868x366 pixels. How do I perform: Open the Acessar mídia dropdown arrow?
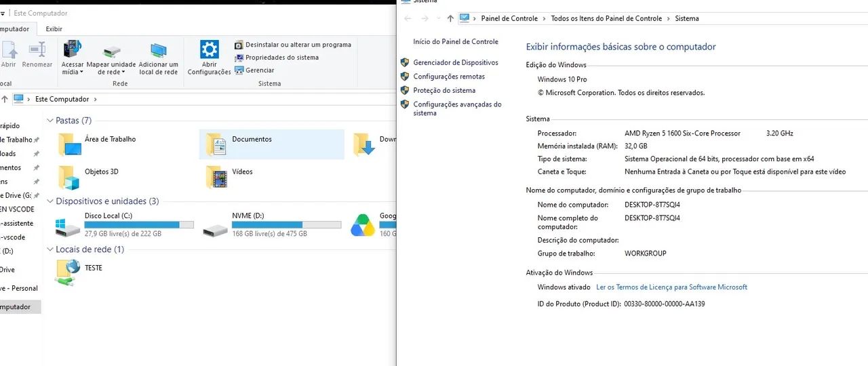click(x=81, y=72)
